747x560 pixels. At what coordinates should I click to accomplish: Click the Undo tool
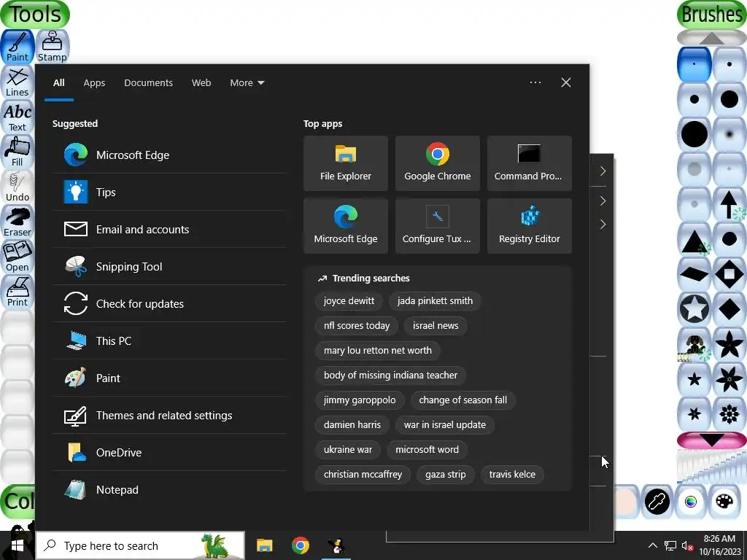click(x=18, y=187)
